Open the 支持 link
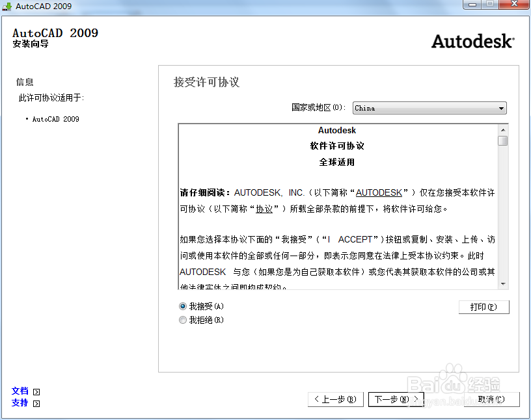 (x=20, y=402)
